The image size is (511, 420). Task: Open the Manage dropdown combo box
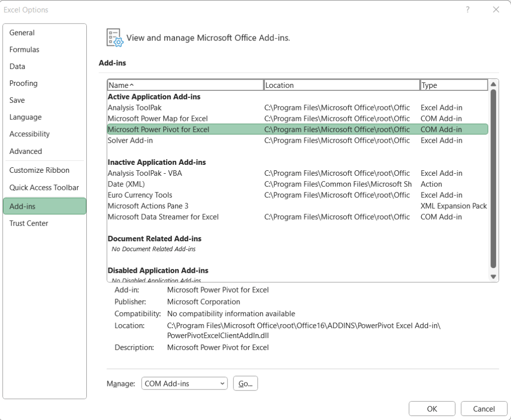(184, 383)
